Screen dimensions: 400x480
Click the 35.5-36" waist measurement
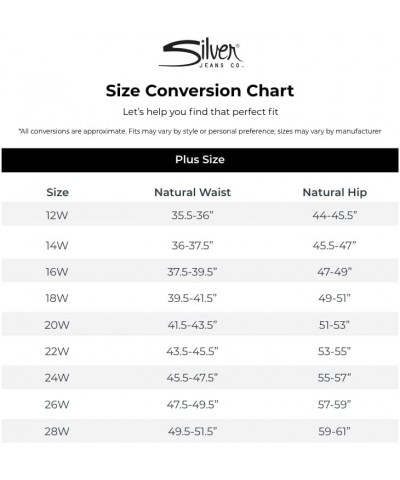192,215
